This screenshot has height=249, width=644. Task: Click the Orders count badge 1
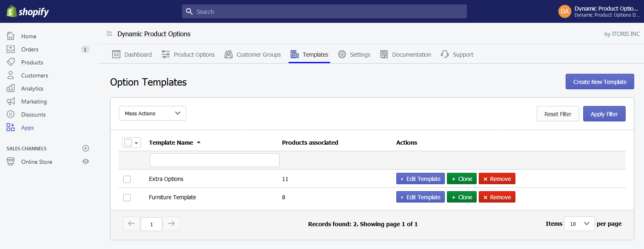click(85, 49)
